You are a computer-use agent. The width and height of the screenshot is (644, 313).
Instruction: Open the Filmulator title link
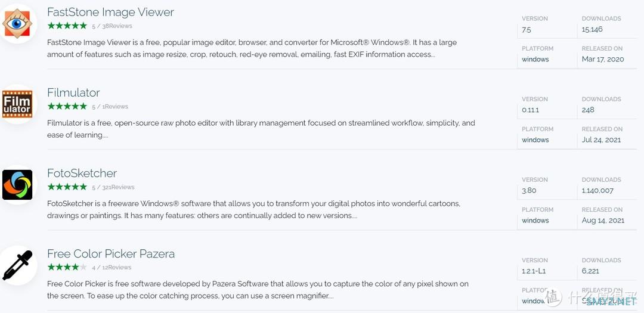(x=73, y=92)
